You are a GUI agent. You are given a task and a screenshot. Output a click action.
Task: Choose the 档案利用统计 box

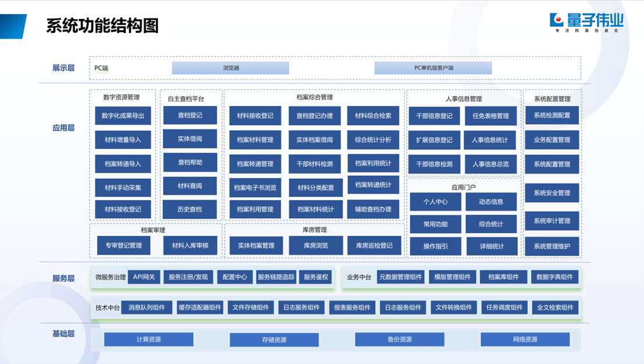pos(373,163)
